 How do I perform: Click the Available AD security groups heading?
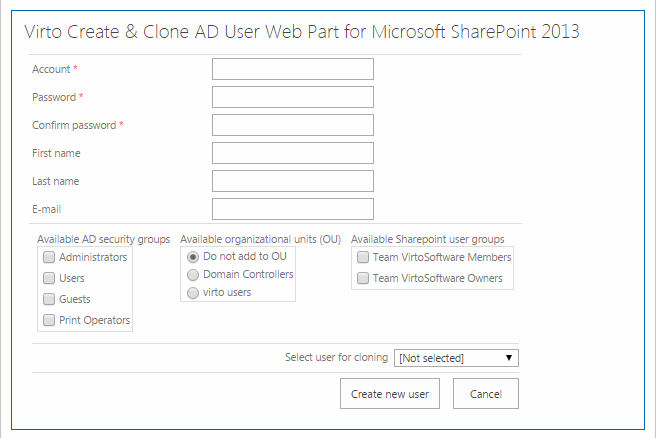[103, 239]
